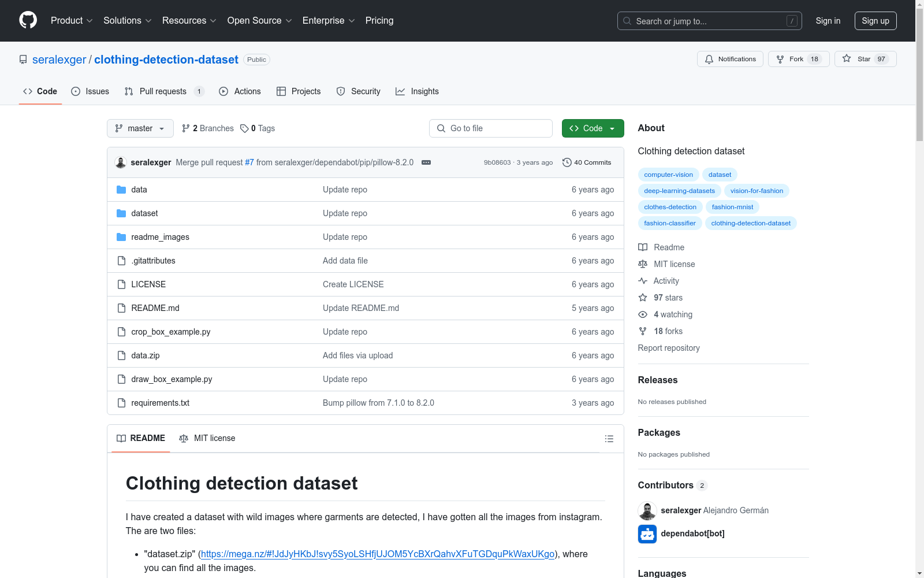The width and height of the screenshot is (924, 578).
Task: Open the Enterprise dropdown menu
Action: (329, 21)
